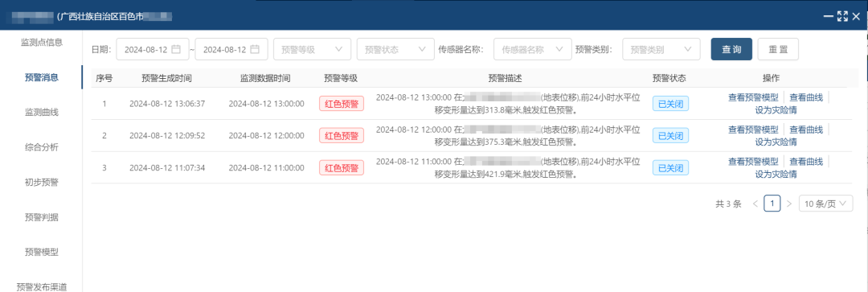This screenshot has width=868, height=292.
Task: Switch to the 预警模型 sidebar tab
Action: [42, 252]
